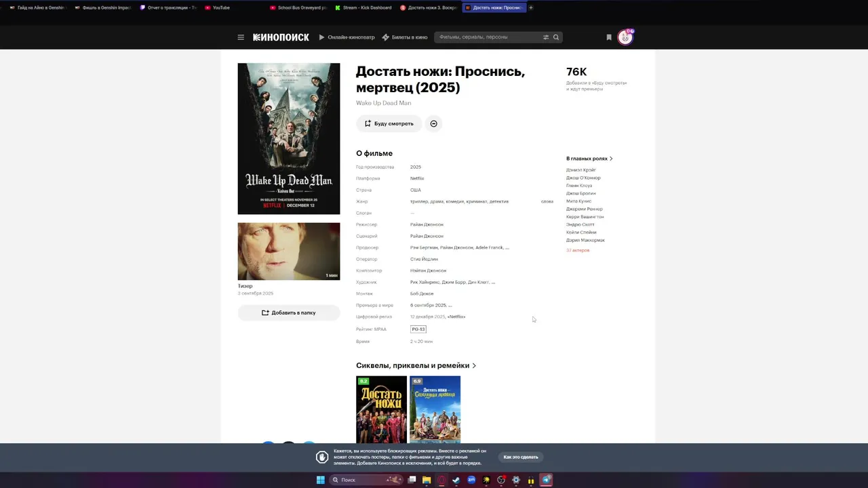The width and height of the screenshot is (868, 488).
Task: Expand Сиквелы, приквелы и ремейки section
Action: (416, 365)
